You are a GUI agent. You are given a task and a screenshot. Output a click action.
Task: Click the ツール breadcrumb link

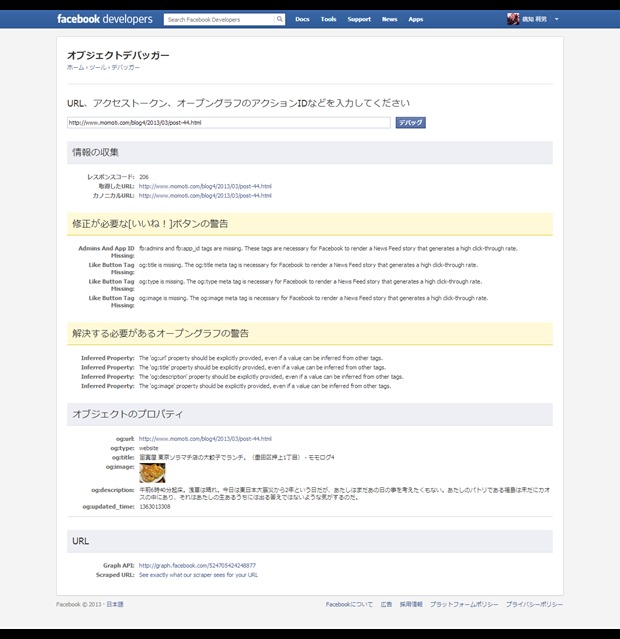98,68
